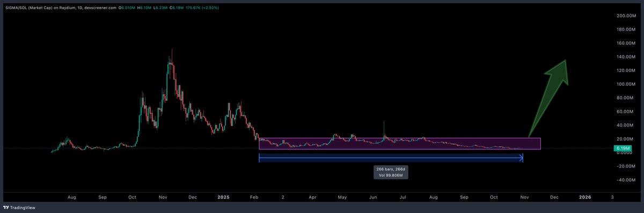Click the bold 2026 time axis label

click(585, 197)
